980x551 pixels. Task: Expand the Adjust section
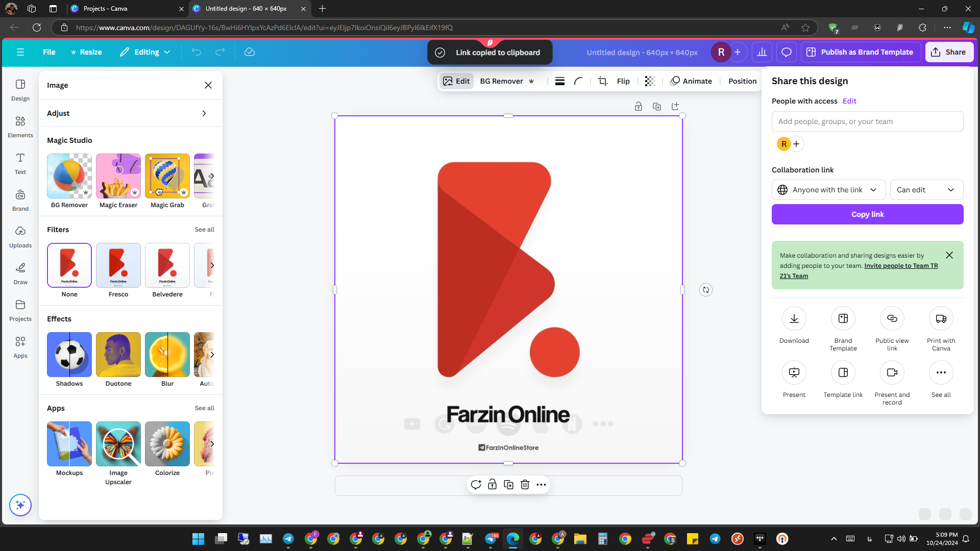point(131,113)
